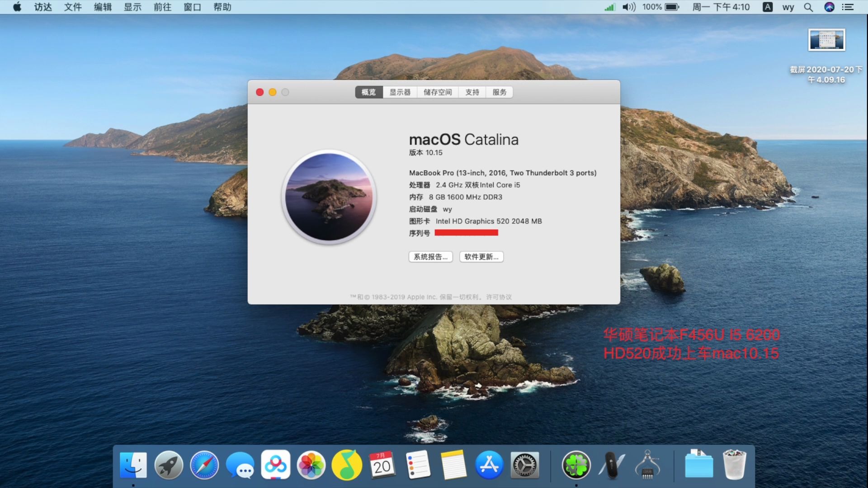Click the 启动磁盘 wy startup disk line
868x488 pixels.
(430, 209)
